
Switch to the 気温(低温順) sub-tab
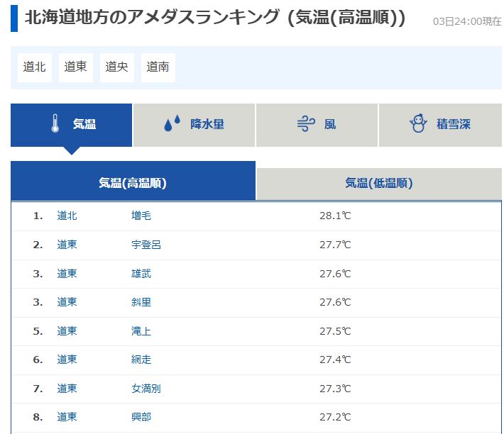tap(379, 184)
